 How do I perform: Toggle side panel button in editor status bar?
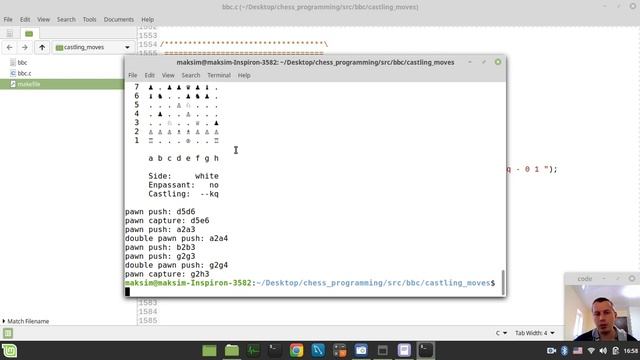8,333
